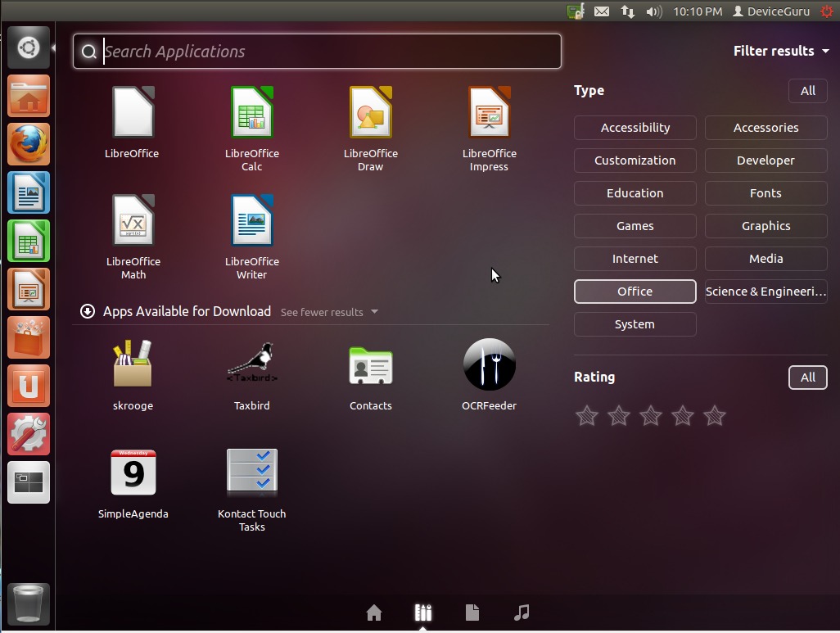840x633 pixels.
Task: Select OCRFeeder app for download
Action: 489,375
